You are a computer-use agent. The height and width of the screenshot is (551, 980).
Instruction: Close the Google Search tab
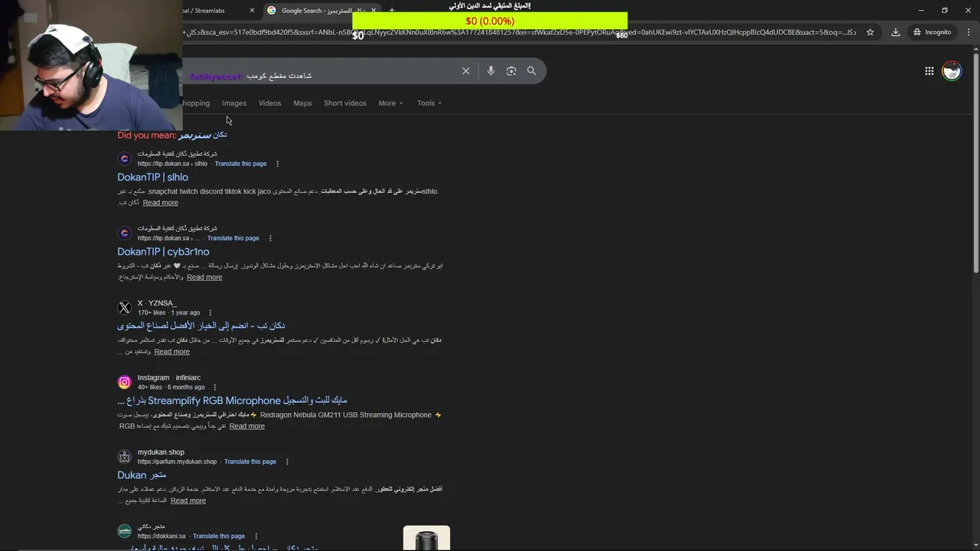click(374, 11)
